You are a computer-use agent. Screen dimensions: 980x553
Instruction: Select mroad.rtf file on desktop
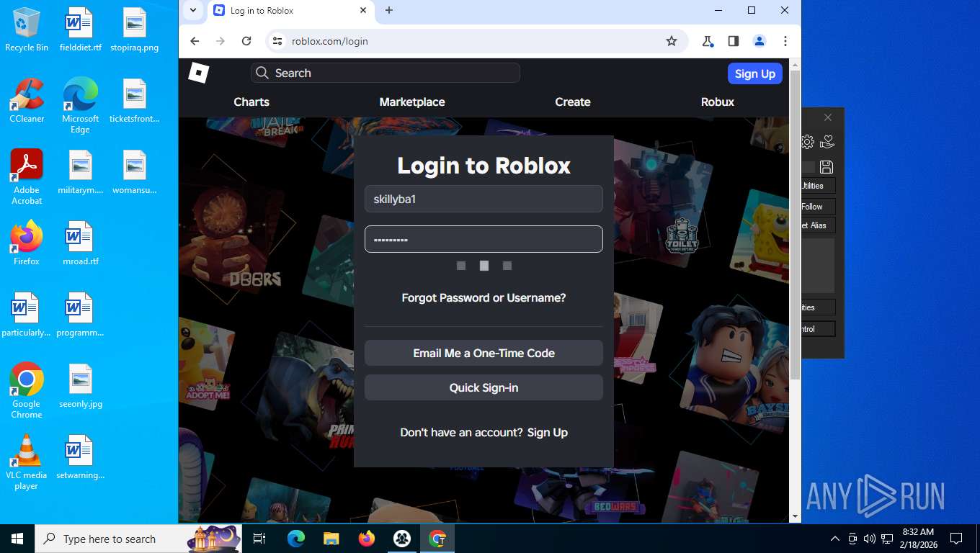[x=80, y=243]
